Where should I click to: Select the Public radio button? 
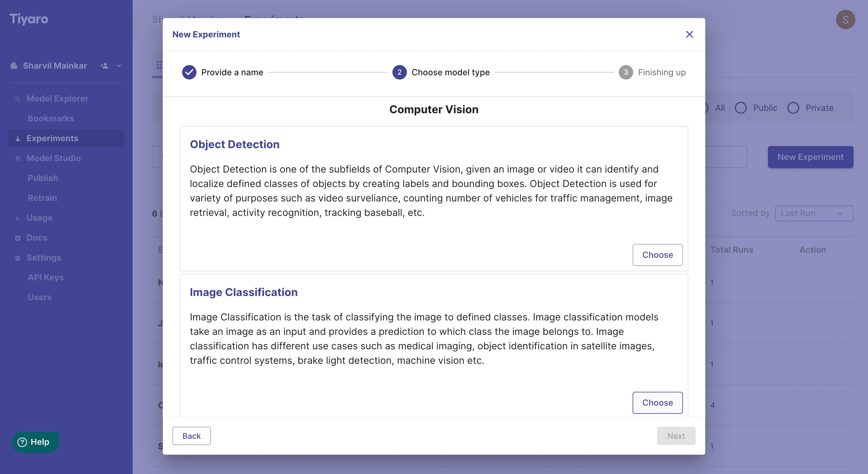741,108
